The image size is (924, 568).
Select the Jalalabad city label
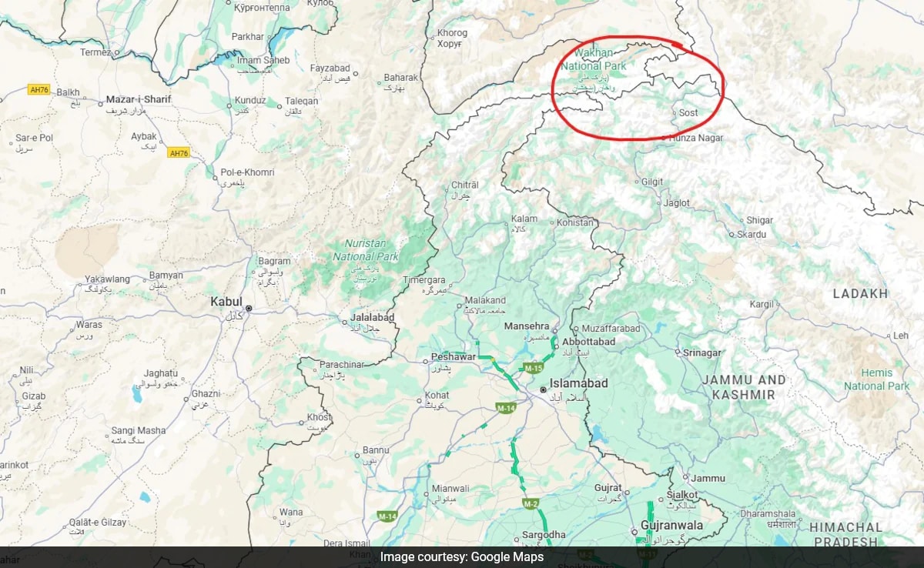372,317
